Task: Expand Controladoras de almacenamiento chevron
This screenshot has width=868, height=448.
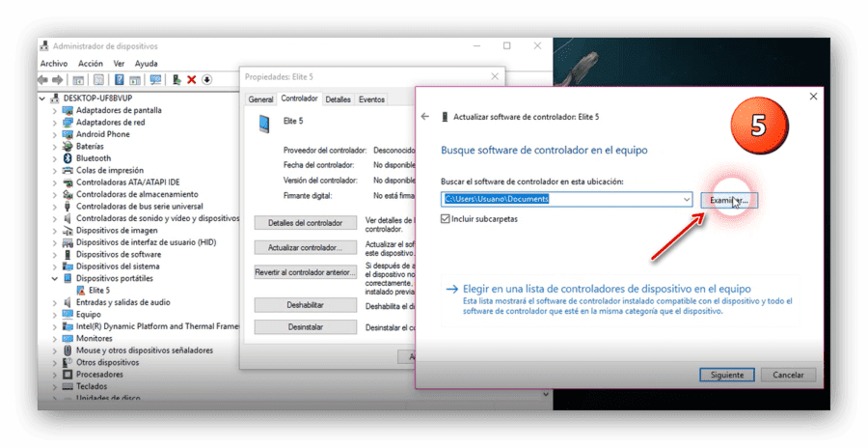Action: pyautogui.click(x=54, y=195)
